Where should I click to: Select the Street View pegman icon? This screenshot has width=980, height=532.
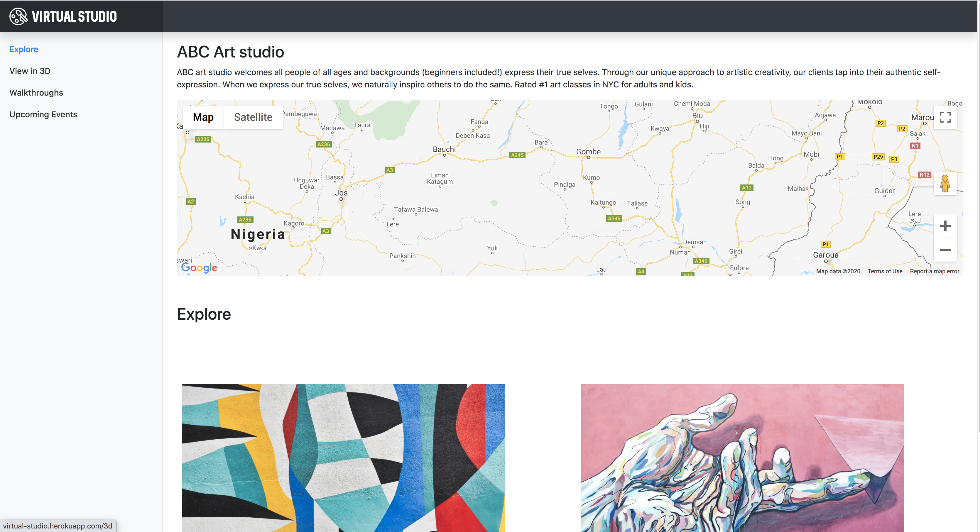[945, 184]
